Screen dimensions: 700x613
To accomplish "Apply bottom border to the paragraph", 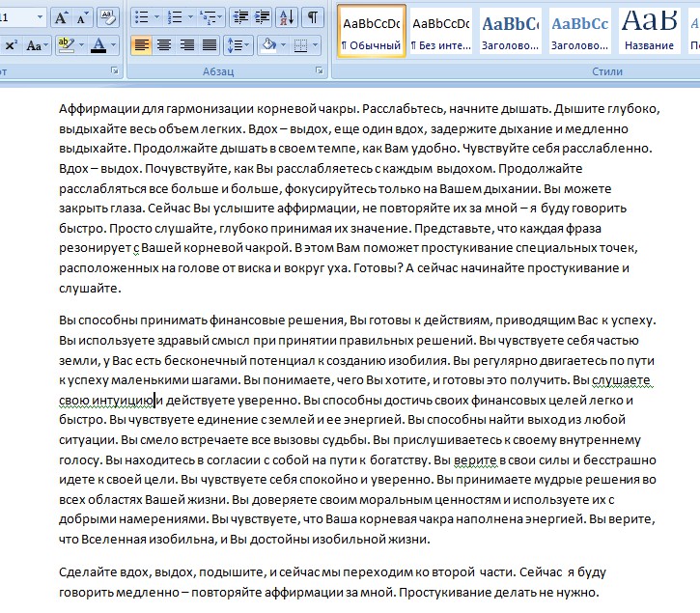I will 300,45.
